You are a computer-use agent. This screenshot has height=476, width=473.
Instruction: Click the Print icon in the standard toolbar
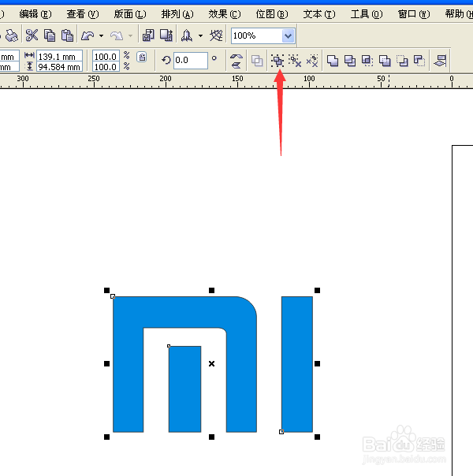tap(12, 35)
